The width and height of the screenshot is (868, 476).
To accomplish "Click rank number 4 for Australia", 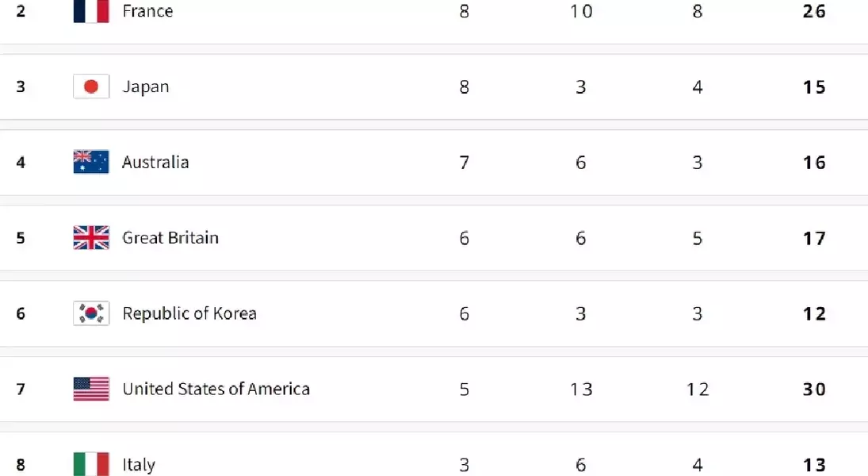I will pyautogui.click(x=21, y=163).
